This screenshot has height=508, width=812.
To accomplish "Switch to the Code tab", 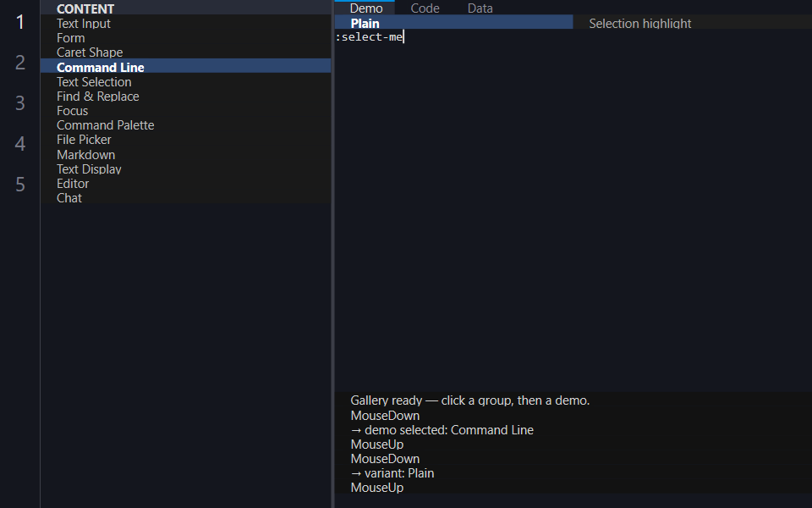I will pos(425,8).
